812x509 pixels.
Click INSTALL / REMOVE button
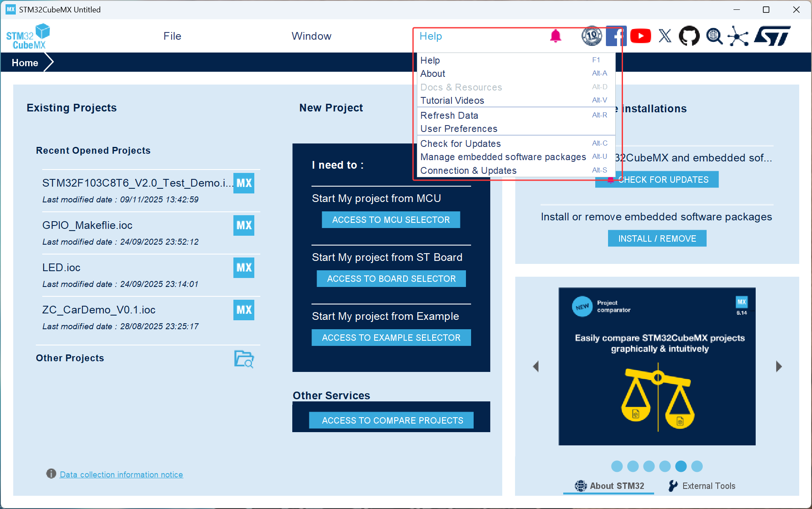(657, 238)
